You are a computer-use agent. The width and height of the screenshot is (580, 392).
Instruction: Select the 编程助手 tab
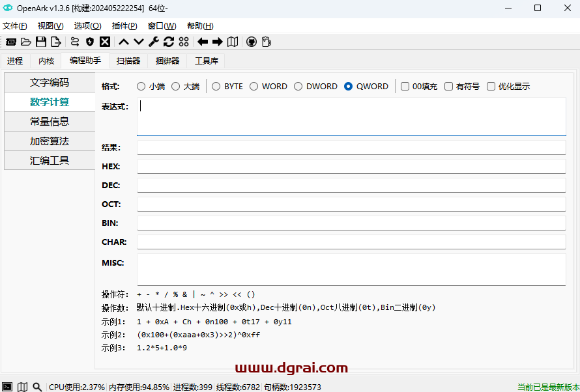coord(85,60)
